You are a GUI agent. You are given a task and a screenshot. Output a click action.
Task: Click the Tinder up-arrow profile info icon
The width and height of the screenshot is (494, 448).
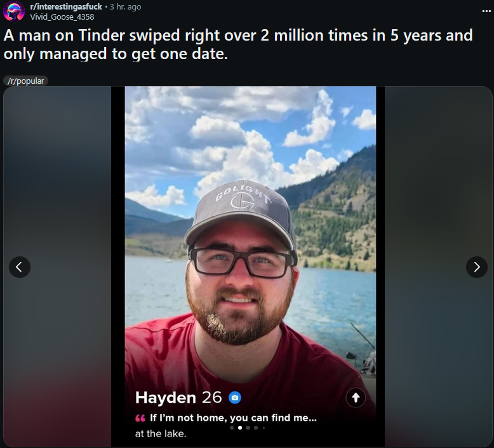tap(356, 398)
